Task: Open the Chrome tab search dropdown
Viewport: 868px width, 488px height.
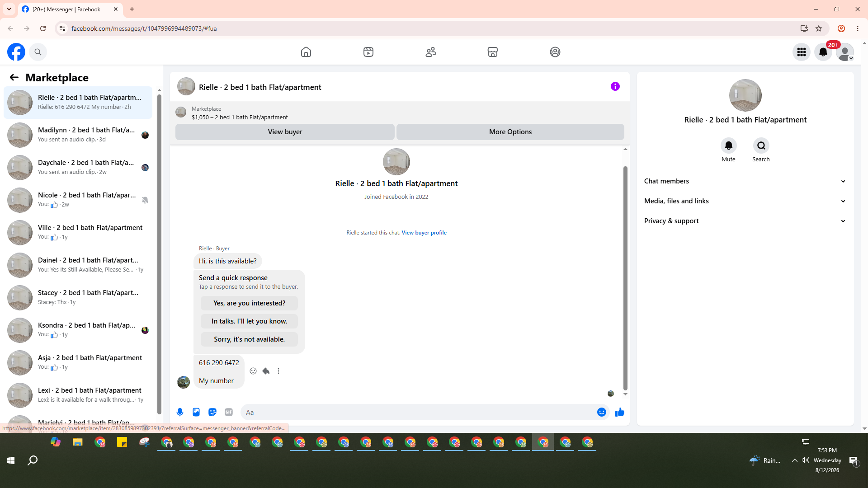Action: [9, 9]
